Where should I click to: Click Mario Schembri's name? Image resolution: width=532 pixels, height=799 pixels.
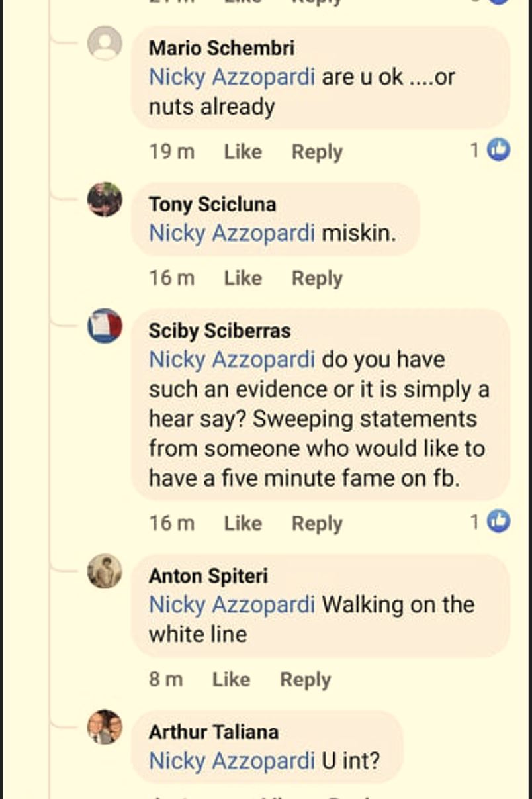click(x=221, y=47)
